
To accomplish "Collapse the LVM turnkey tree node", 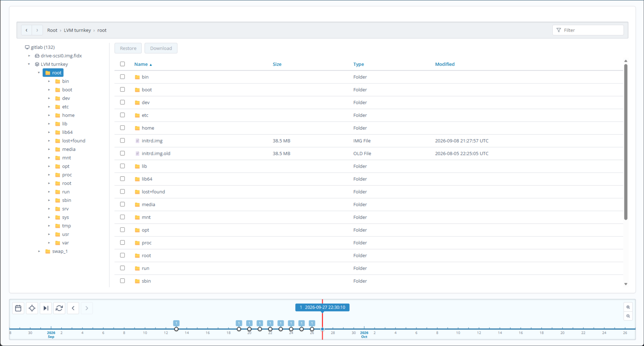I will [29, 64].
